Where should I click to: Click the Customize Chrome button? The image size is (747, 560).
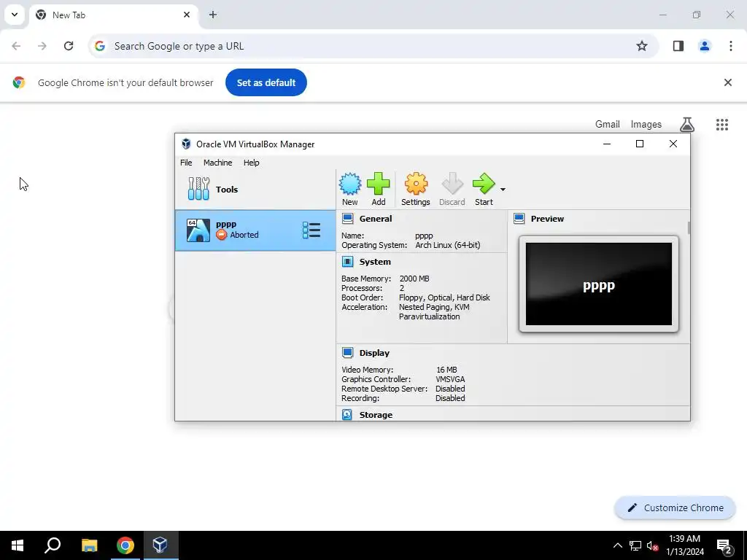pyautogui.click(x=675, y=508)
